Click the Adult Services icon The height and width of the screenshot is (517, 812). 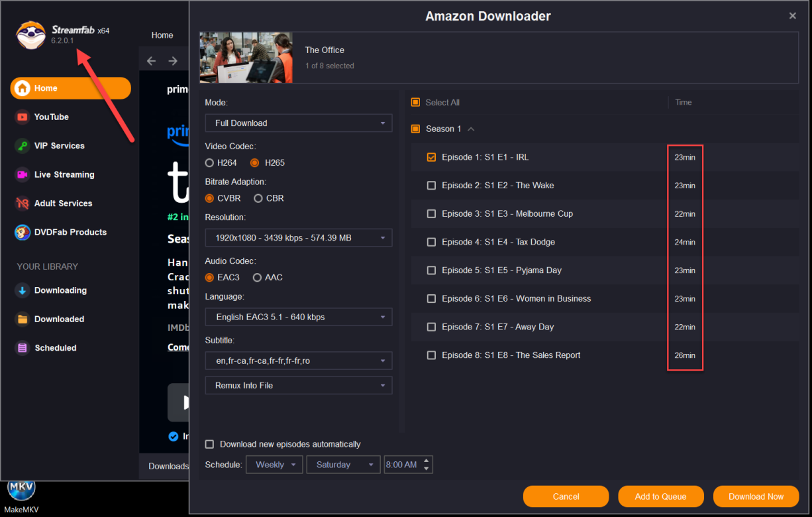pyautogui.click(x=23, y=203)
